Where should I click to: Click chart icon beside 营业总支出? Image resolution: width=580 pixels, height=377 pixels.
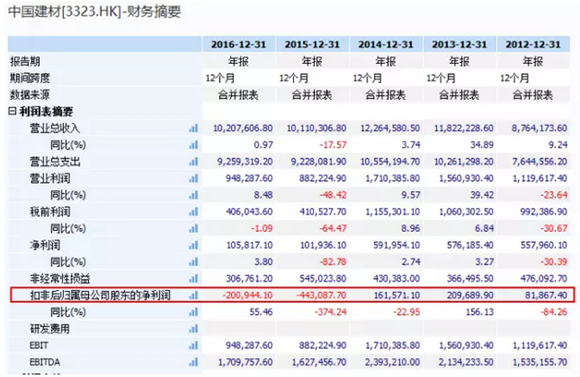193,161
